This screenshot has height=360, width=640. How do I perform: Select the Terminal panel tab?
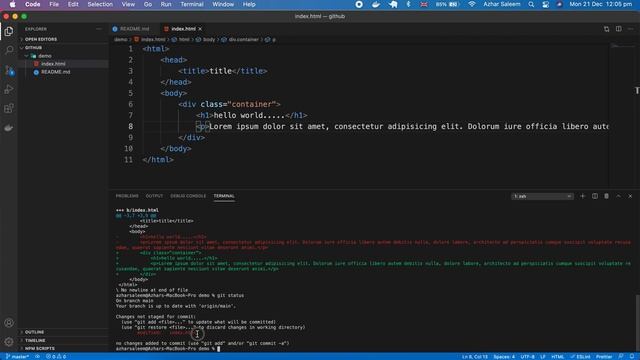[224, 196]
